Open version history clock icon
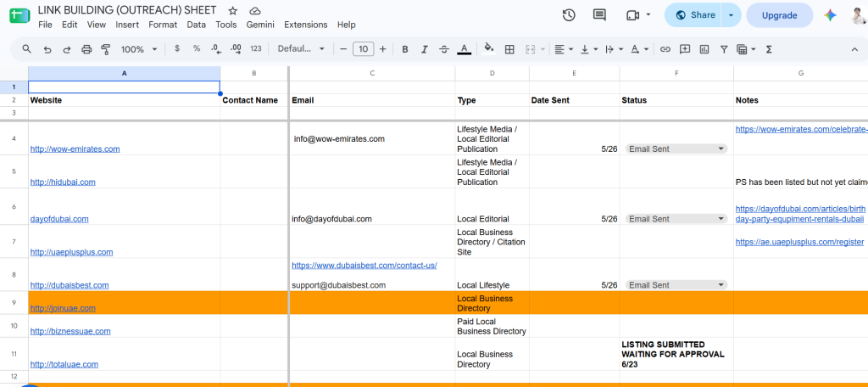Screen dimensions: 868x387 569,15
